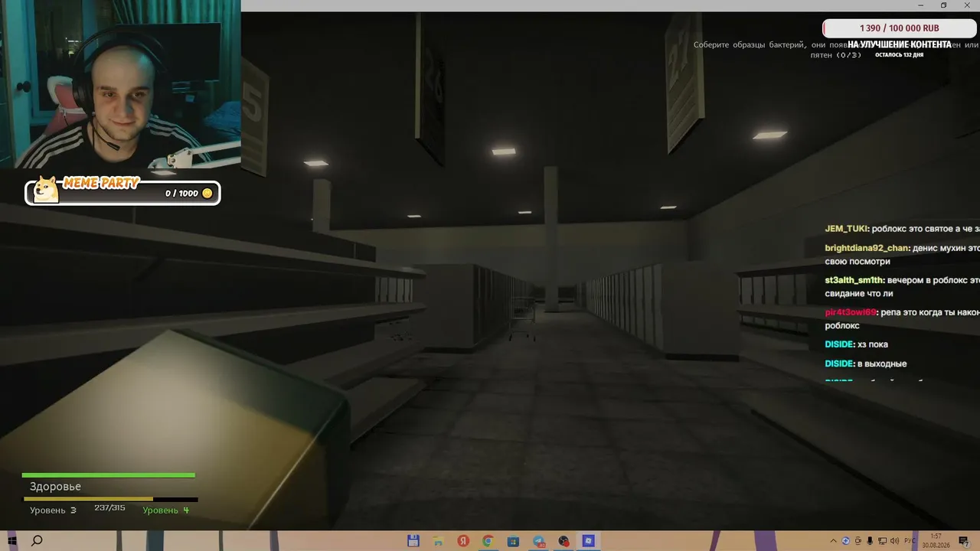This screenshot has width=980, height=551.
Task: Restore down the game window
Action: [943, 5]
